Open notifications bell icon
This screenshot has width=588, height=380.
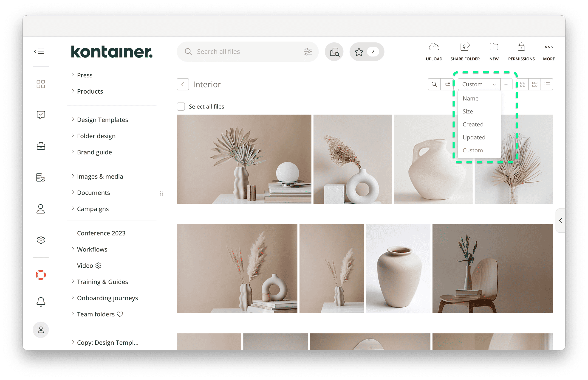41,301
